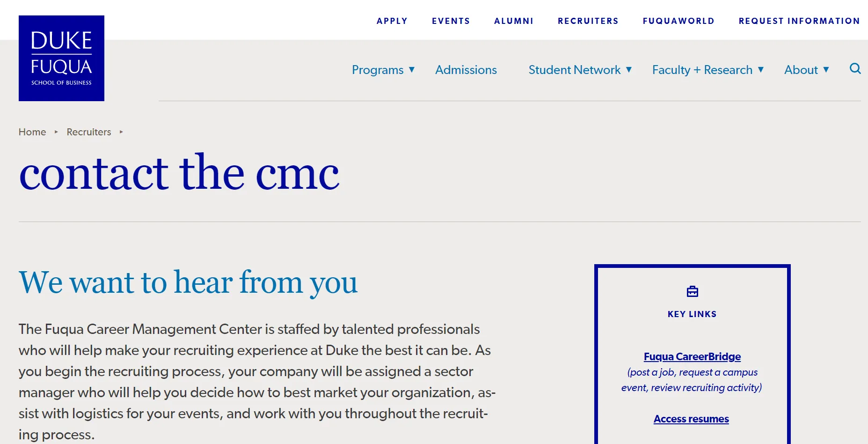
Task: Go to the Admissions page
Action: coord(466,70)
